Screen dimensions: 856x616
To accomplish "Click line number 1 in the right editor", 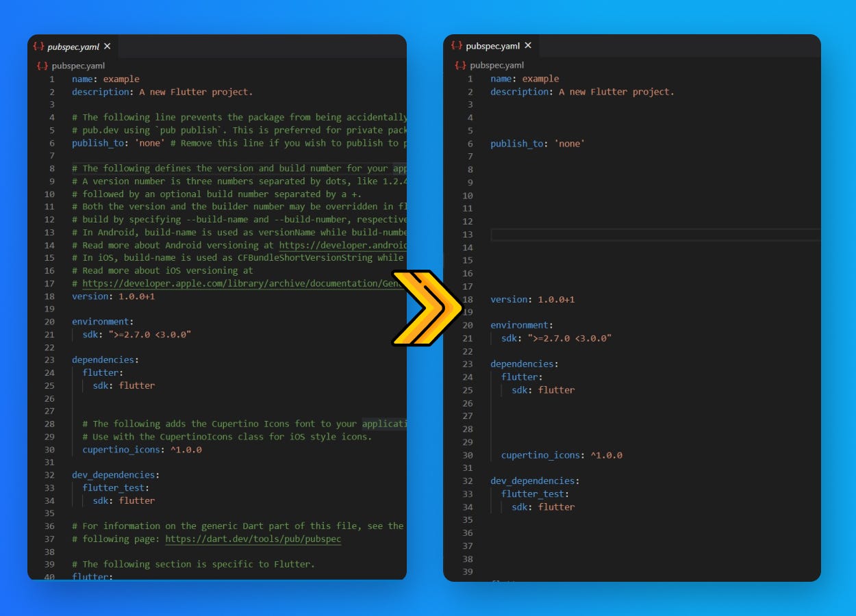I will click(x=469, y=78).
